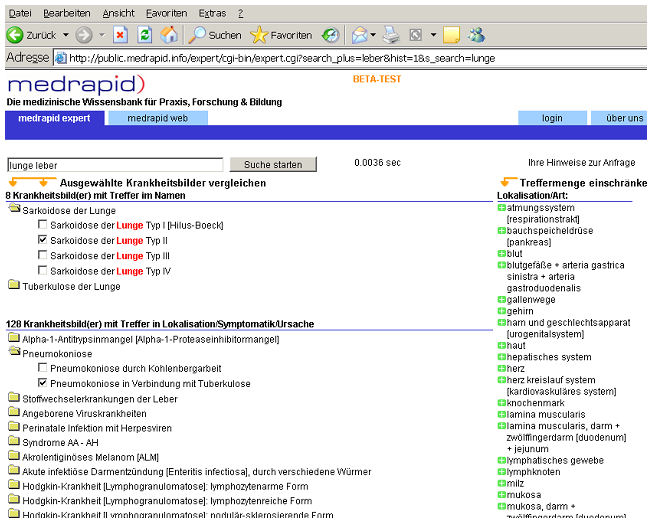652x524 pixels.
Task: Open the Ansicht menu
Action: [x=119, y=13]
